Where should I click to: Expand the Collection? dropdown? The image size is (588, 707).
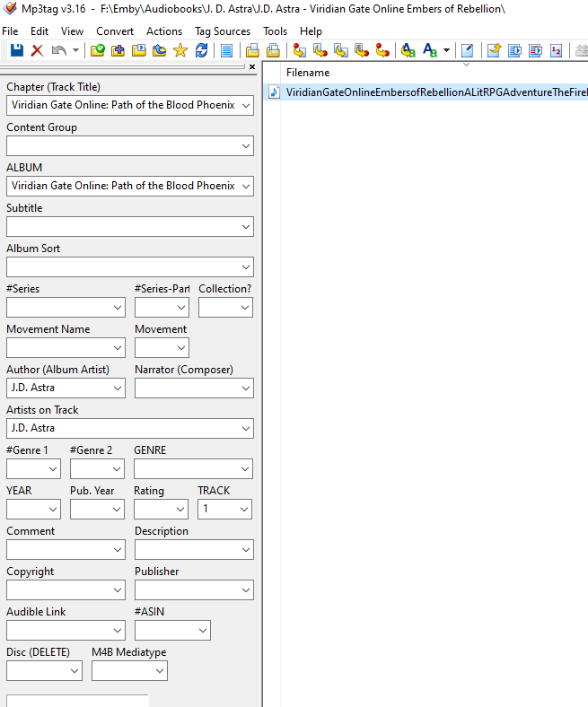(x=244, y=308)
